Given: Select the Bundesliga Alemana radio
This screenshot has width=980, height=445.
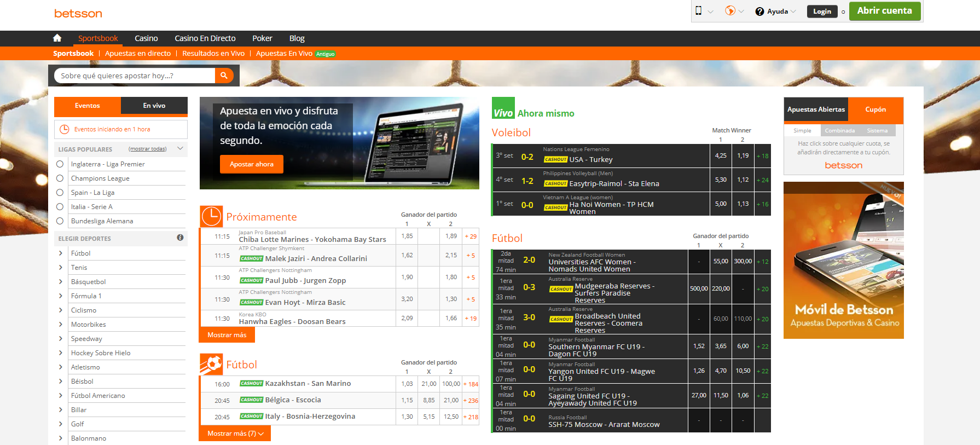Looking at the screenshot, I should [60, 221].
